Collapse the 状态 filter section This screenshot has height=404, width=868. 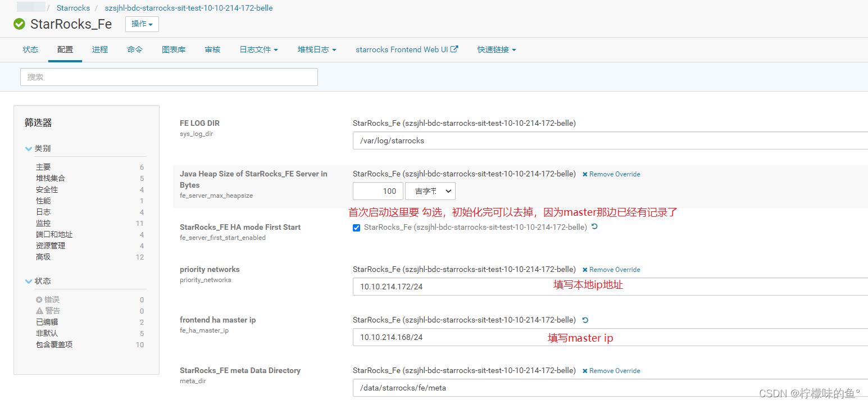point(38,281)
